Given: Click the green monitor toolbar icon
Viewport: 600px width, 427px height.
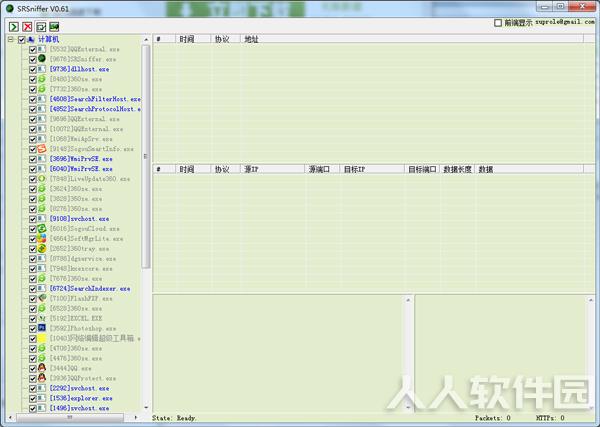Looking at the screenshot, I should 54,27.
